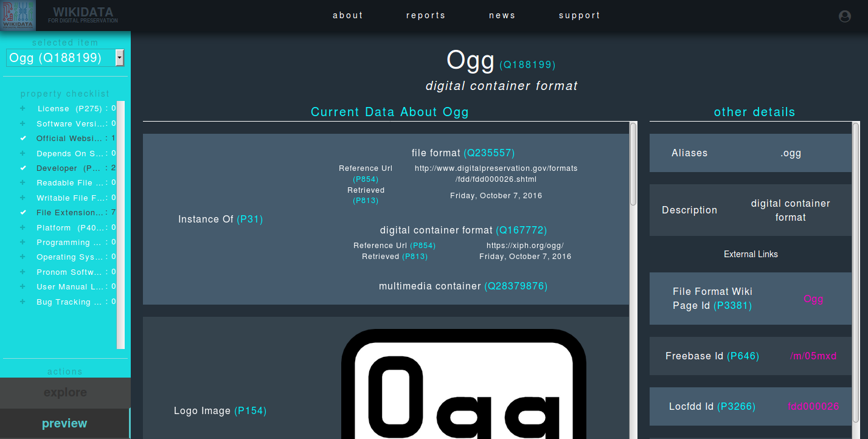
Task: Click the explore action button
Action: point(65,393)
